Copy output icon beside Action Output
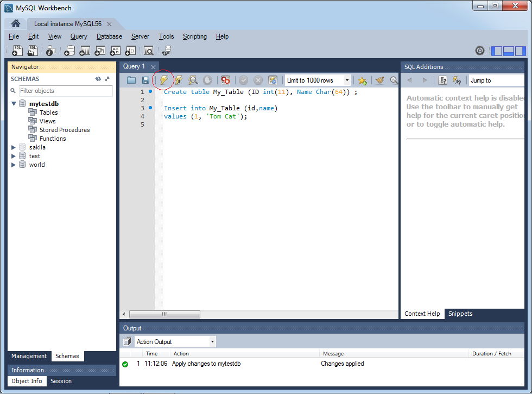Image resolution: width=532 pixels, height=394 pixels. pyautogui.click(x=127, y=342)
